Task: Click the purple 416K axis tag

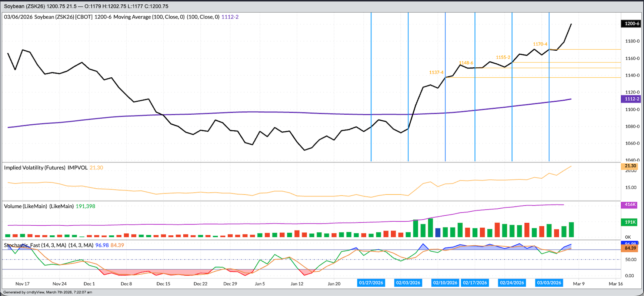Action: (x=630, y=205)
